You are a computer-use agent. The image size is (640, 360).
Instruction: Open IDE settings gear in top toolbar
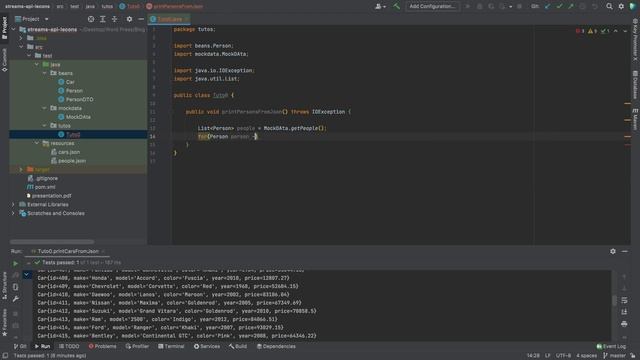point(621,6)
